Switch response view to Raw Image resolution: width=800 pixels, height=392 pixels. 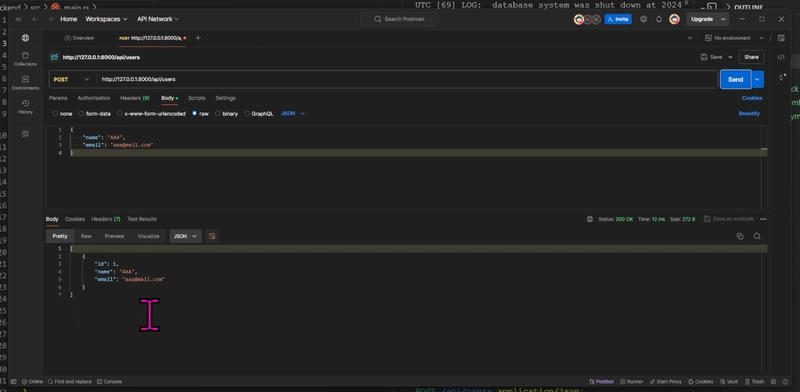click(x=86, y=236)
